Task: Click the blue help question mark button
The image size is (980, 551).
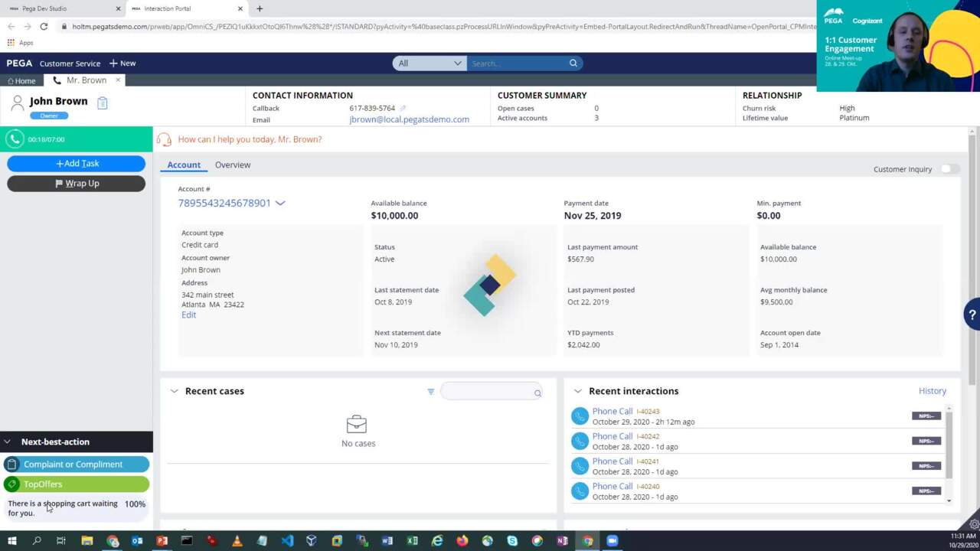Action: click(x=972, y=315)
